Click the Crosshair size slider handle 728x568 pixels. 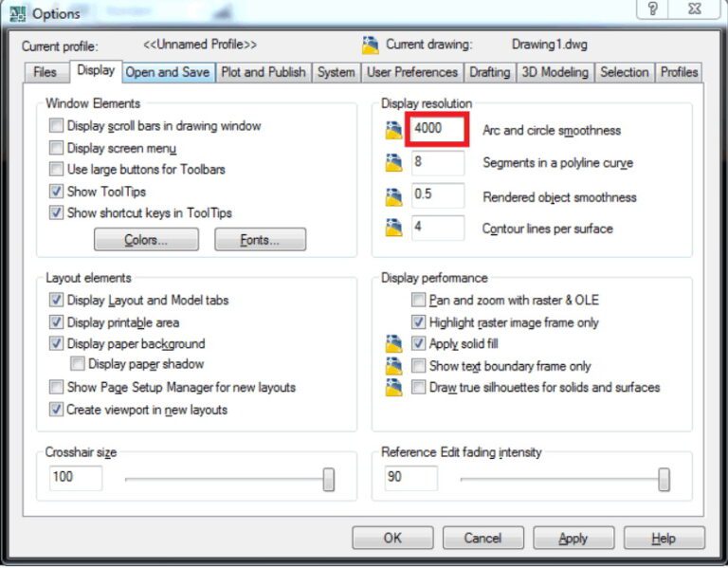329,480
